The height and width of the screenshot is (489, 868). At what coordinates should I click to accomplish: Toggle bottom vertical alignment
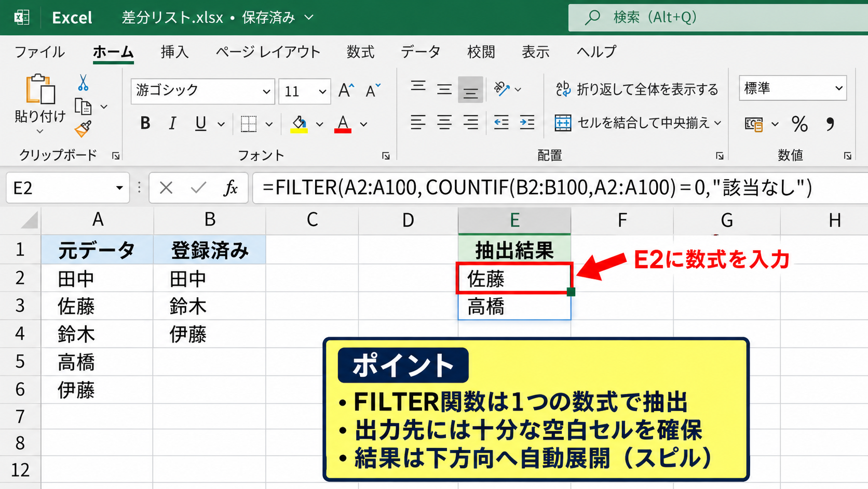(x=470, y=90)
